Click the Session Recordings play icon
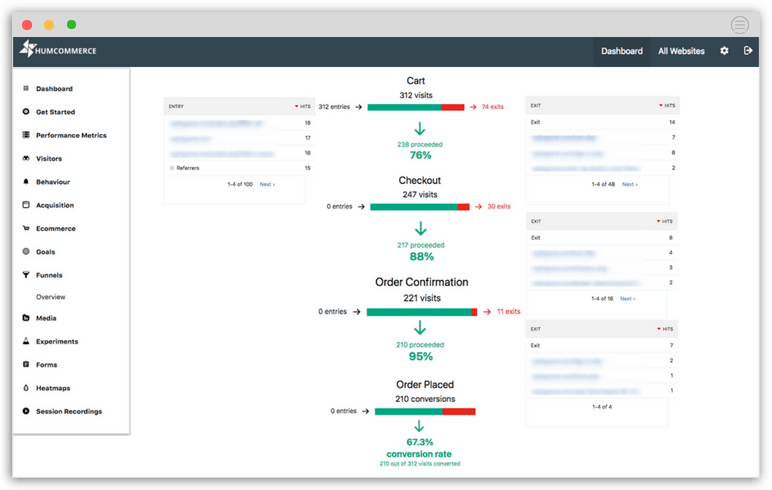Image resolution: width=772 pixels, height=490 pixels. click(x=25, y=411)
